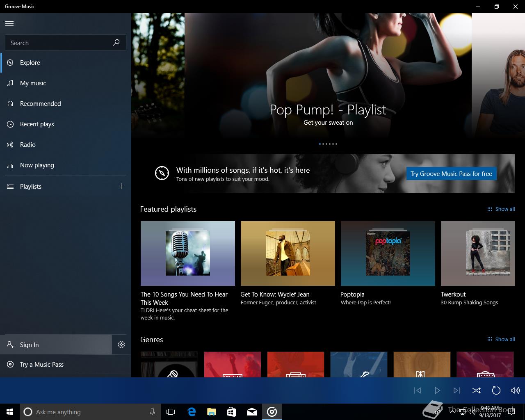Open The 10 Songs You Need playlist

[x=188, y=253]
